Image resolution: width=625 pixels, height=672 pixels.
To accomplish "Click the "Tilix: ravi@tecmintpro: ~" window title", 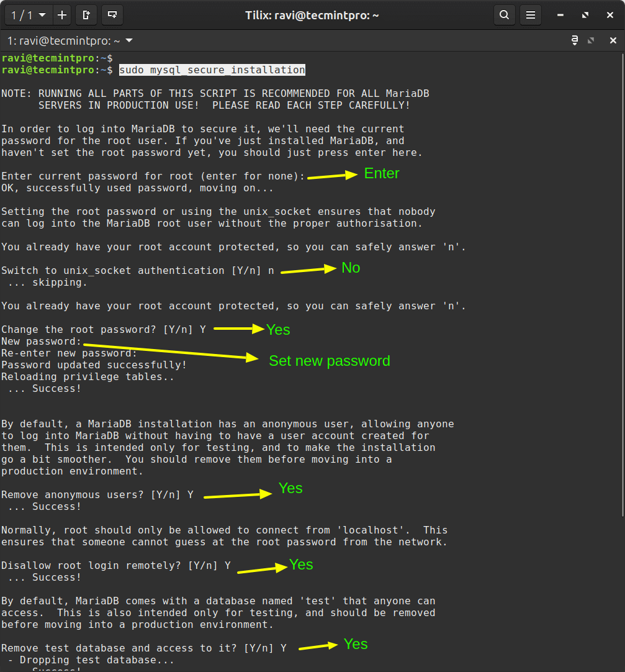I will (x=312, y=15).
